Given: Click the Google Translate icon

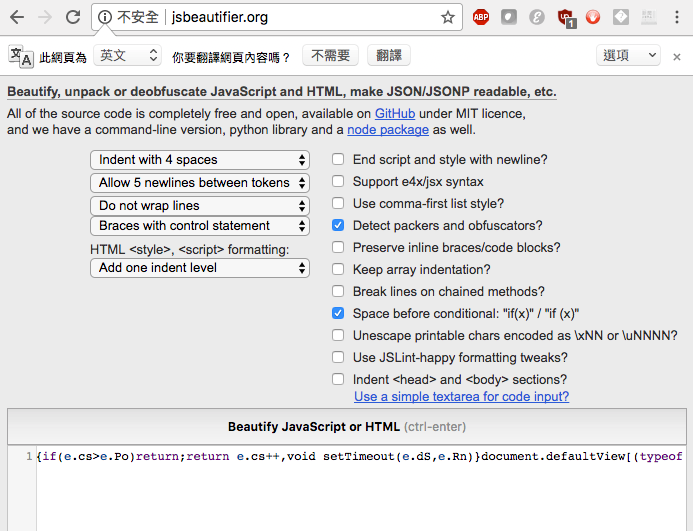Looking at the screenshot, I should (21, 57).
